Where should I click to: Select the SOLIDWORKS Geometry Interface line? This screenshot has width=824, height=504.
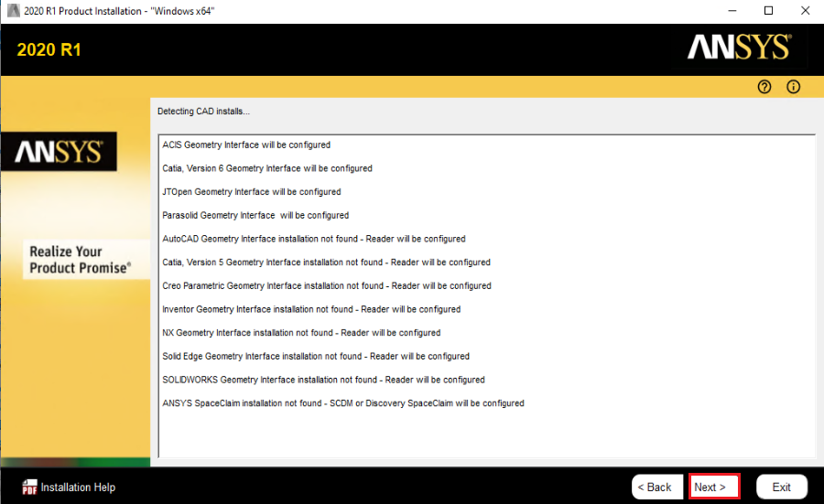(x=323, y=381)
